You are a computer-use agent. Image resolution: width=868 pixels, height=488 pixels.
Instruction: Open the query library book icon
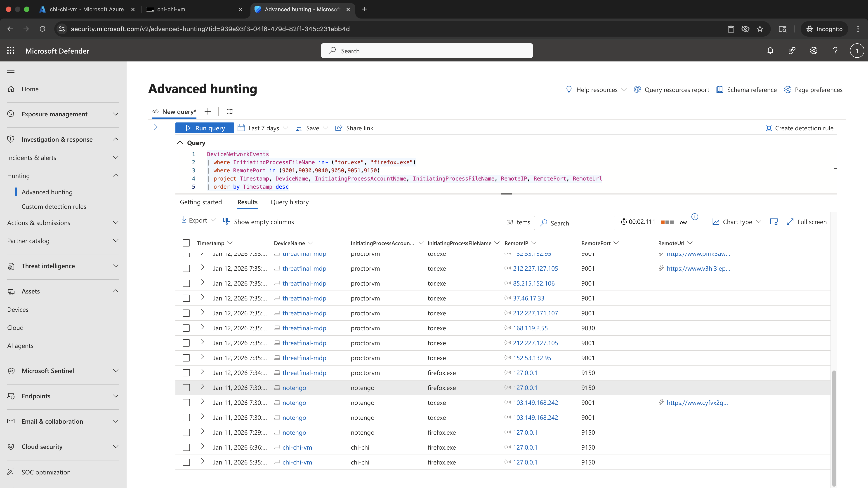(x=230, y=111)
